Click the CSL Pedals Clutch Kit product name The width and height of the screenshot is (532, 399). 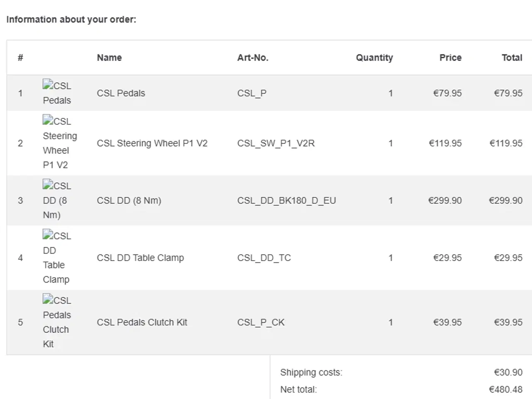pyautogui.click(x=142, y=323)
